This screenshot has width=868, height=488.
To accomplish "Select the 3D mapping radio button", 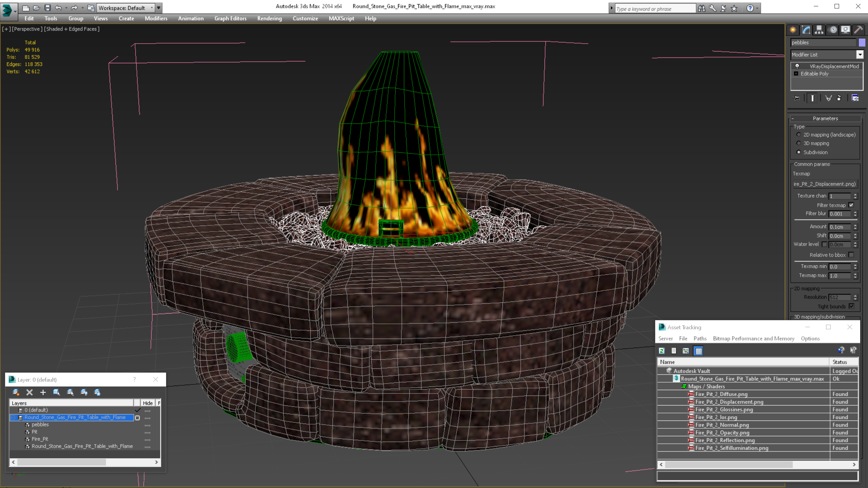I will (799, 143).
